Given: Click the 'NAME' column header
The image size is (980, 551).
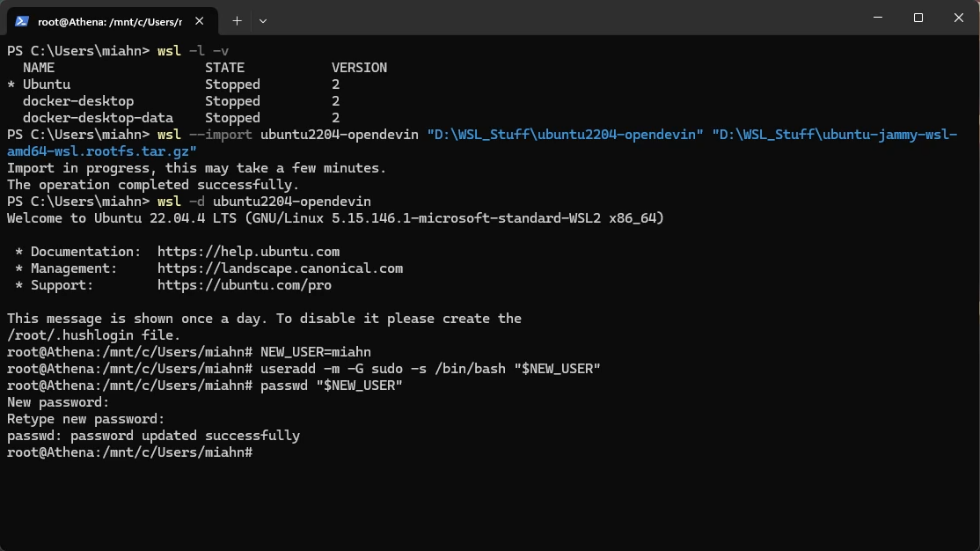Looking at the screenshot, I should tap(39, 68).
